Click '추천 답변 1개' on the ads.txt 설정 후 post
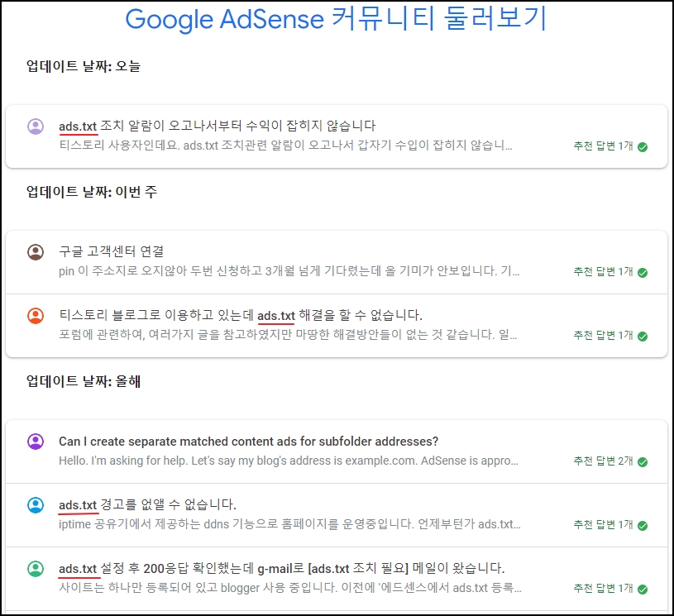674x616 pixels. [x=603, y=588]
